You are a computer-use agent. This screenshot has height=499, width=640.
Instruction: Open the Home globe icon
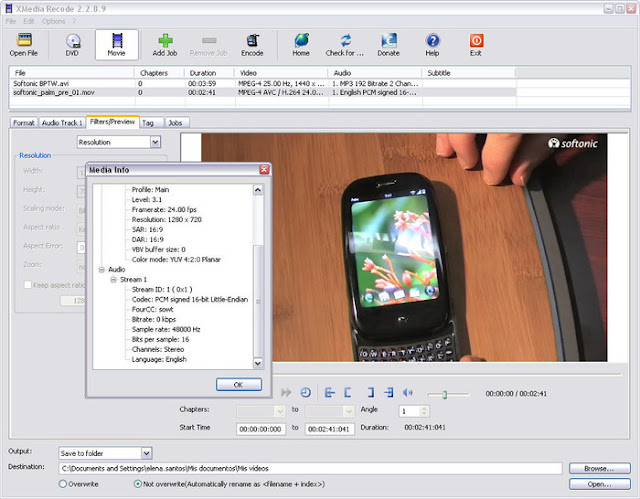point(302,40)
